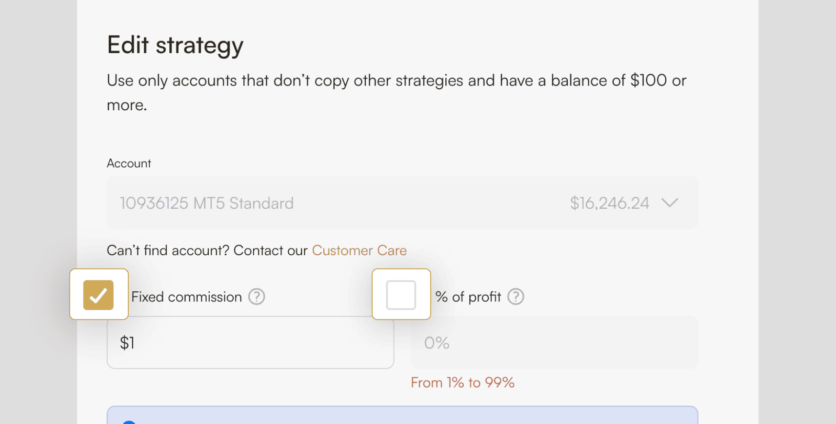Uncheck the Fixed commission checkbox

(99, 295)
